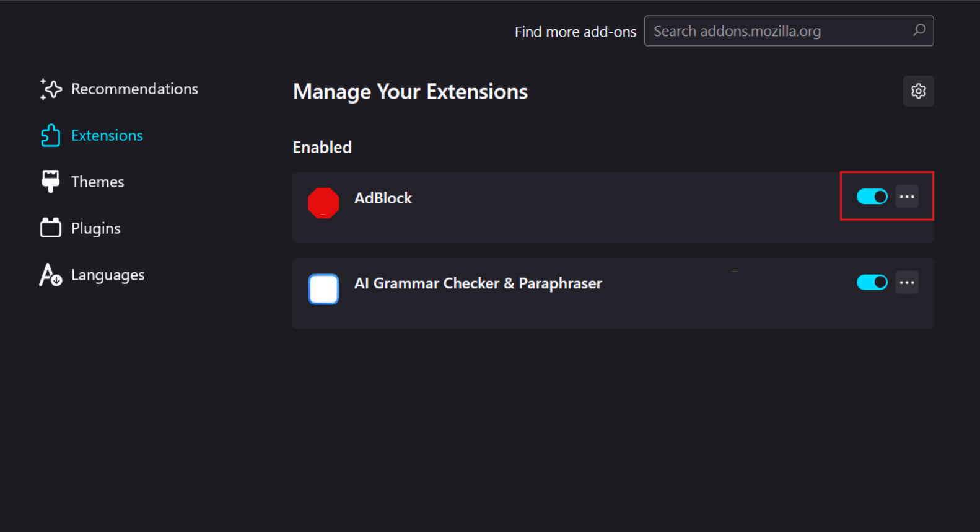Click the Extensions puzzle piece icon
The image size is (980, 532).
click(x=50, y=135)
